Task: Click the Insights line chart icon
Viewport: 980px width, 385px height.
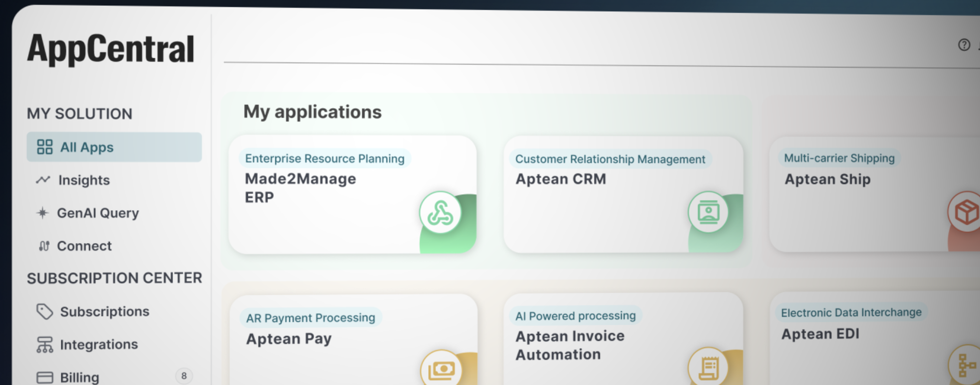Action: coord(43,180)
